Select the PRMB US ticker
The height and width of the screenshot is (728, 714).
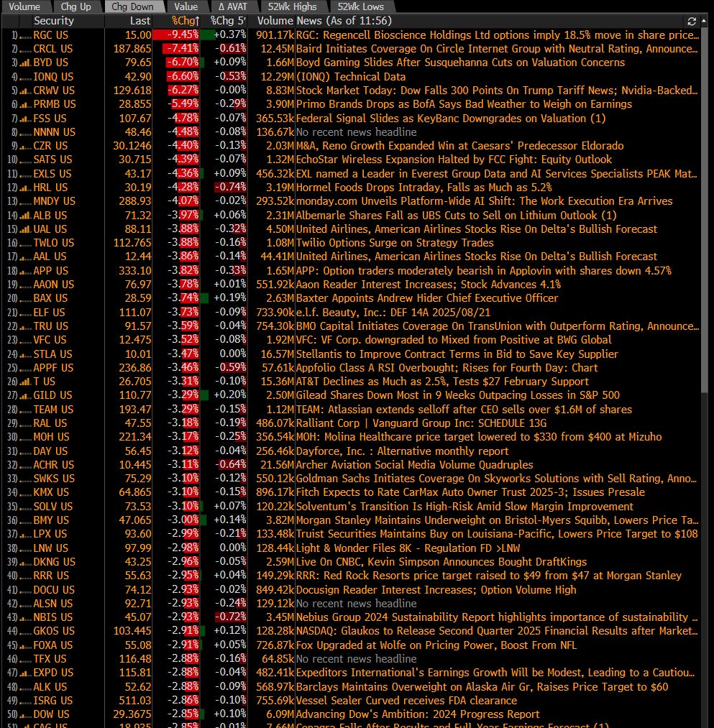coord(55,104)
